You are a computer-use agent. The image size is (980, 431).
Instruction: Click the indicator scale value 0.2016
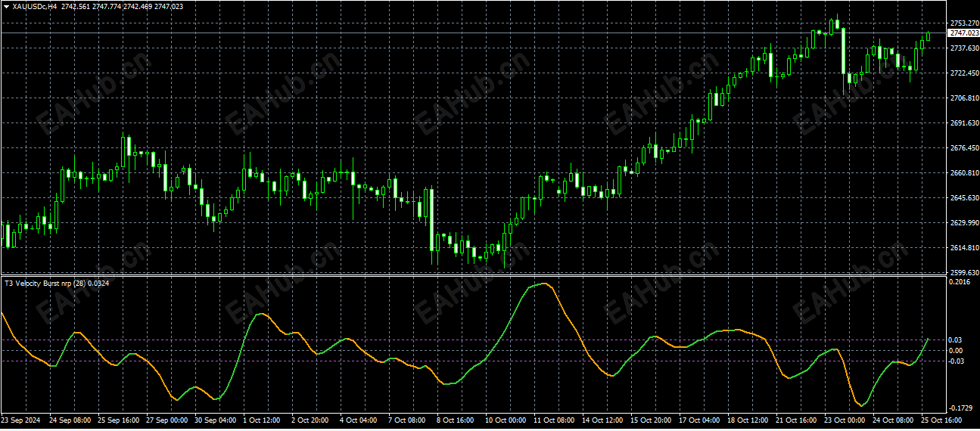[x=960, y=282]
